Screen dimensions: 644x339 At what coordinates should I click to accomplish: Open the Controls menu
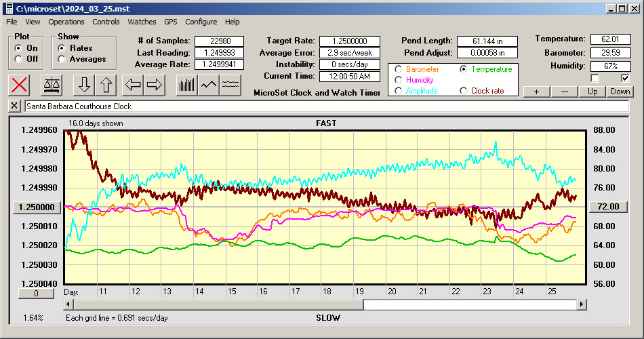[x=106, y=22]
